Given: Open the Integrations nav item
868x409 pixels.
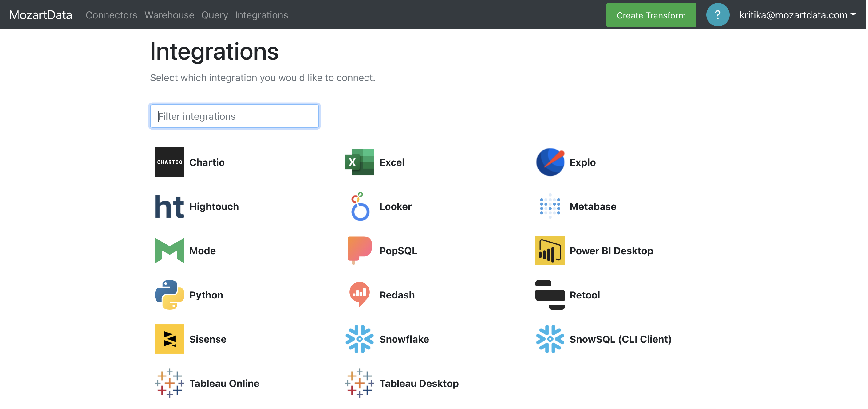Looking at the screenshot, I should pyautogui.click(x=262, y=15).
